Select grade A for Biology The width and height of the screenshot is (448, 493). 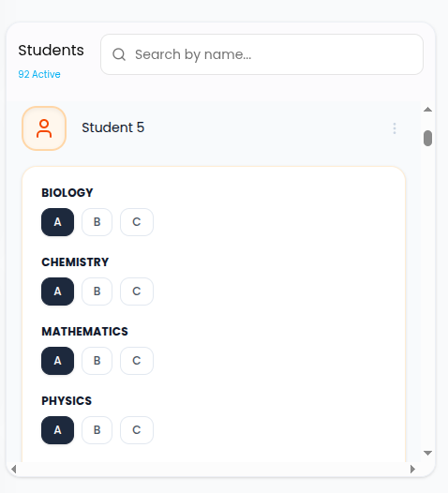tap(57, 222)
